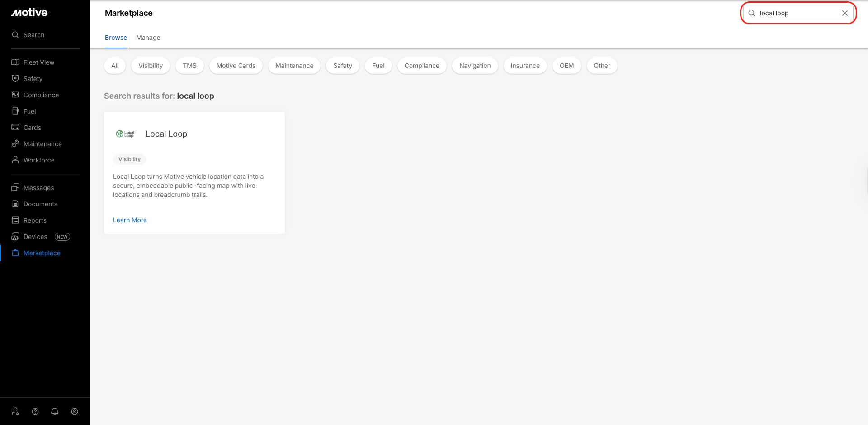
Task: Go to Compliance label in the sidebar
Action: click(x=41, y=95)
